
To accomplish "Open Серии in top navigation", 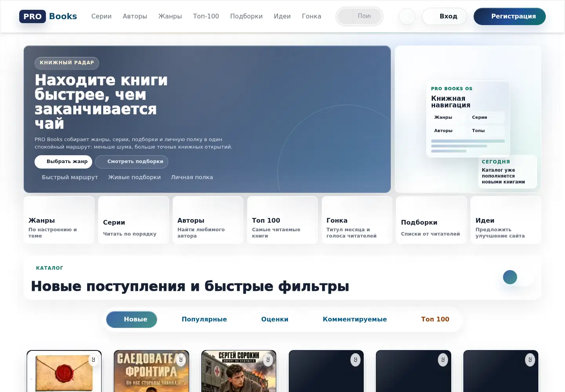I will point(101,16).
